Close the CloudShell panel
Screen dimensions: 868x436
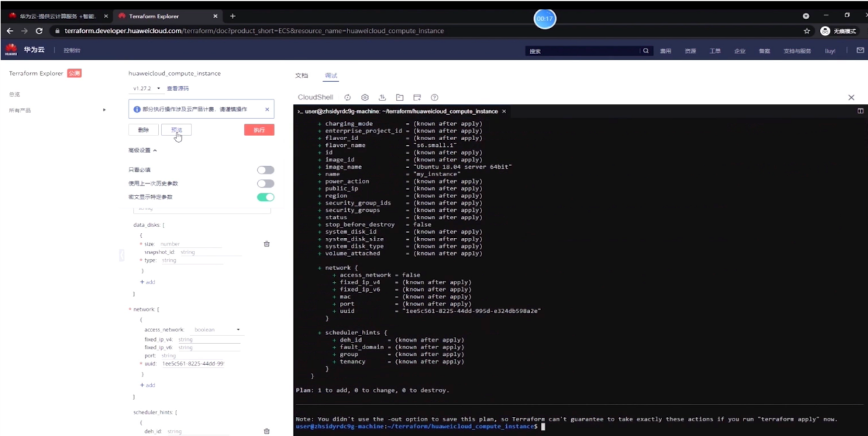[x=851, y=98]
